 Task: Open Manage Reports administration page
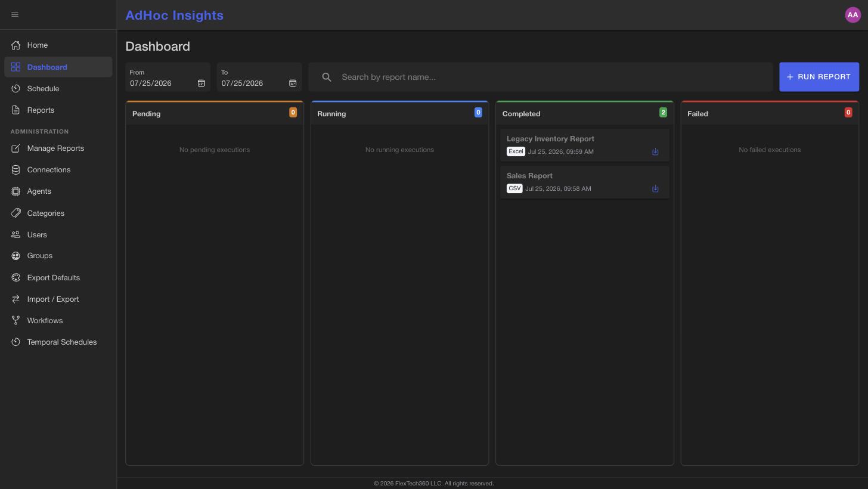[58, 148]
